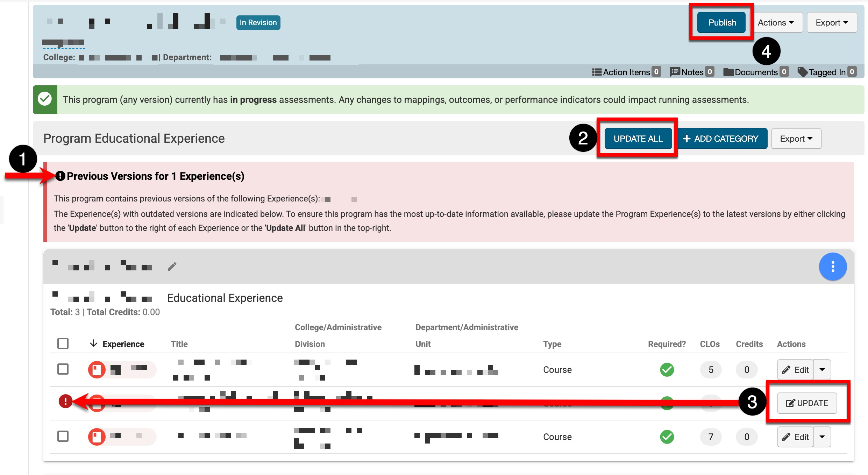Sort by the Experience column arrow
The image size is (868, 475).
click(93, 343)
